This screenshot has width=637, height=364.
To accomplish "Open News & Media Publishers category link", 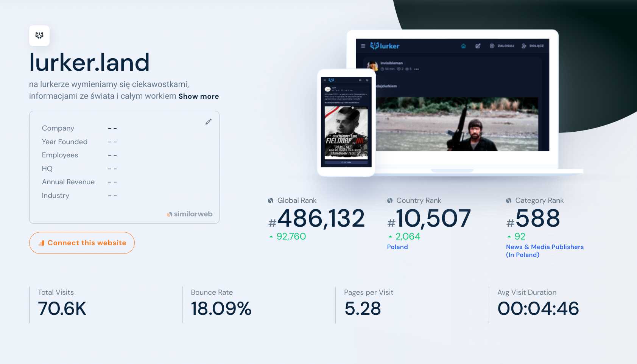I will [x=545, y=250].
